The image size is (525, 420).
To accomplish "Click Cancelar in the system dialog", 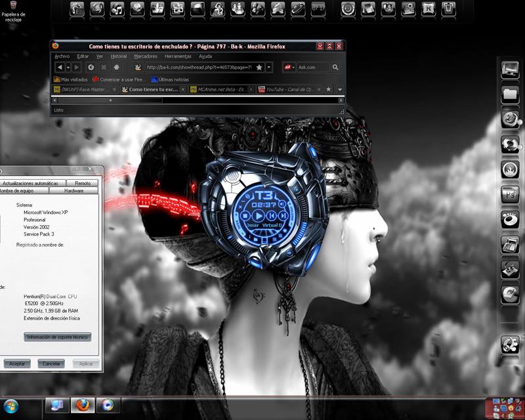I will point(51,364).
